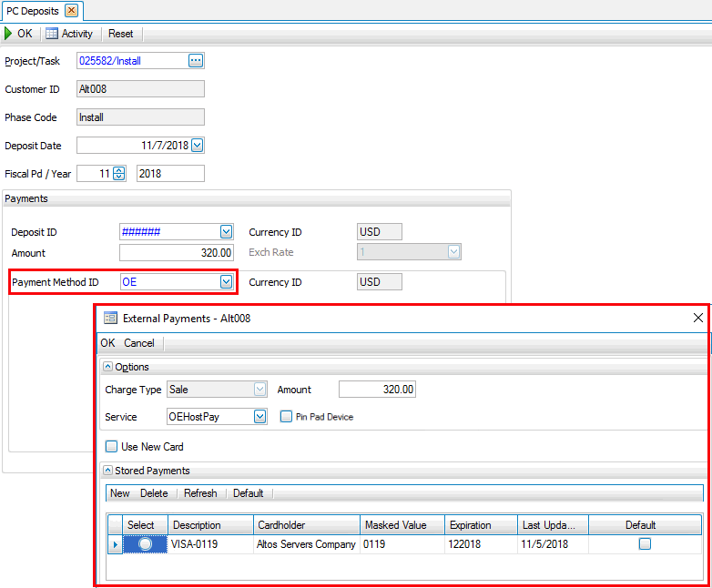Collapse the Stored Payments section
712x588 pixels.
pos(107,471)
